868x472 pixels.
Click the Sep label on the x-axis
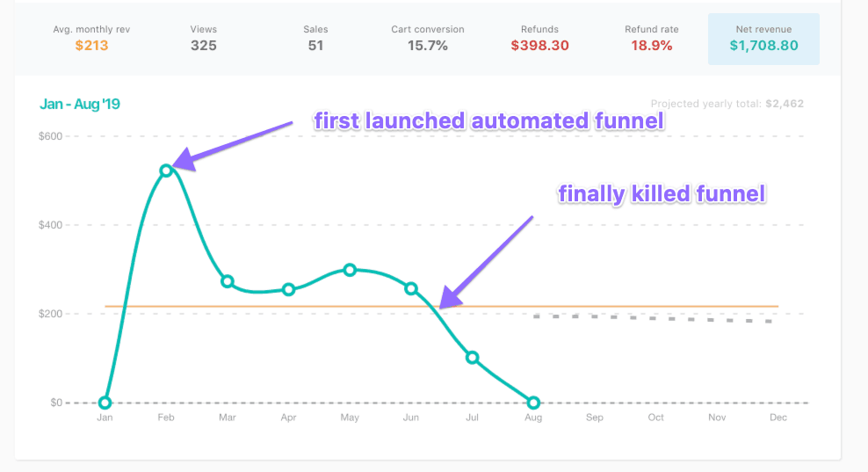(595, 418)
